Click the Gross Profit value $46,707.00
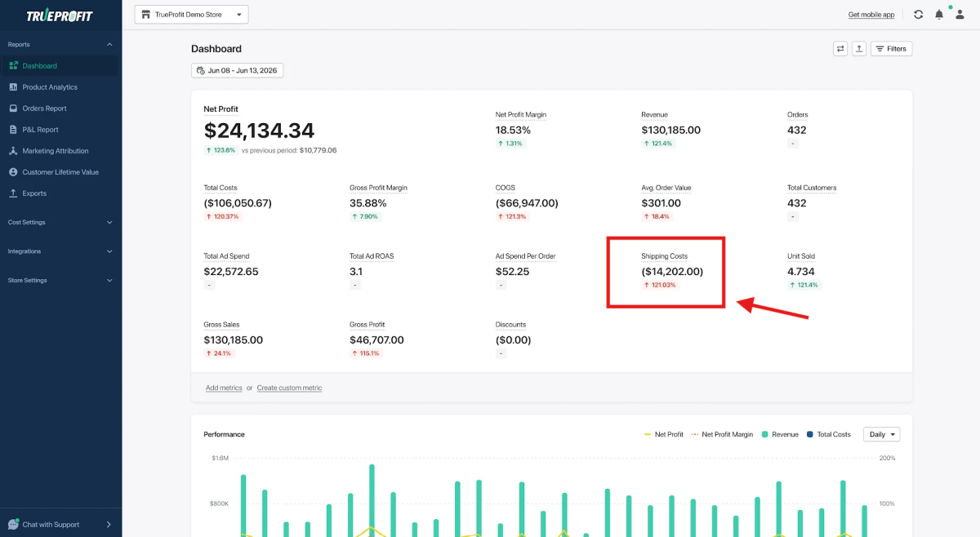This screenshot has width=980, height=537. pyautogui.click(x=376, y=340)
